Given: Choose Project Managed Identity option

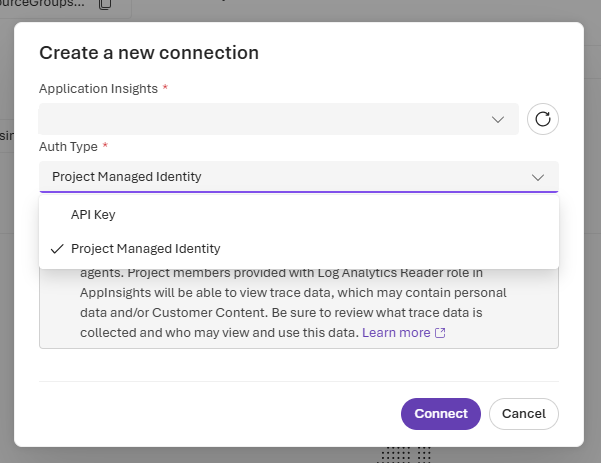Looking at the screenshot, I should pos(299,249).
